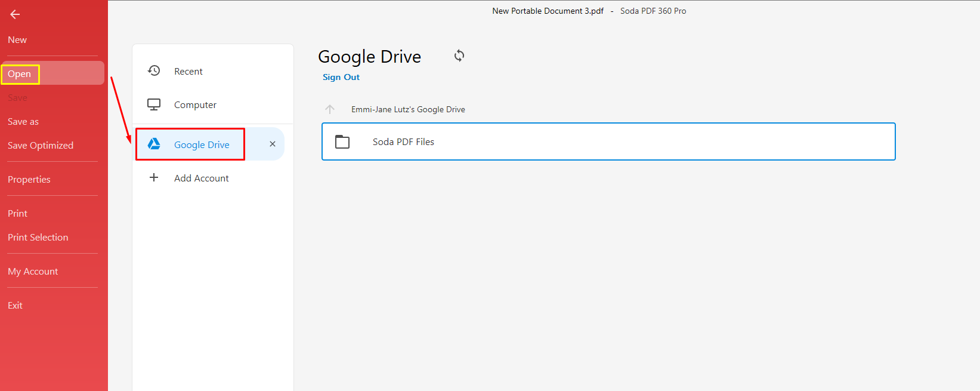Click the Google Drive logo icon

click(154, 144)
